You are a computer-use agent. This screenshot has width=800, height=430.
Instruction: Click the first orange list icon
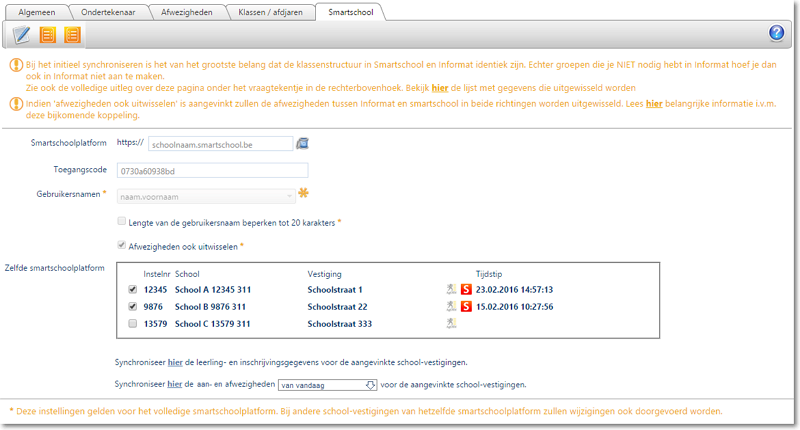click(x=47, y=35)
